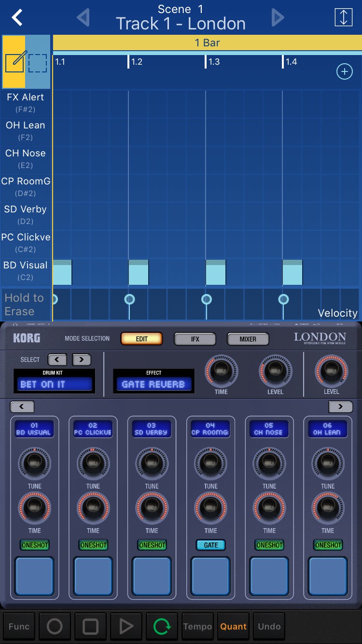Select next drum kit with right arrow

coord(81,359)
